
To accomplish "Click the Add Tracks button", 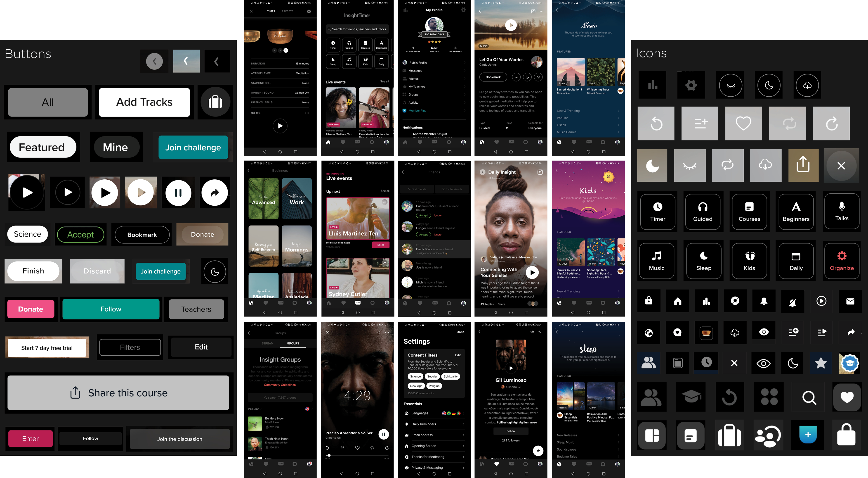I will [x=145, y=102].
